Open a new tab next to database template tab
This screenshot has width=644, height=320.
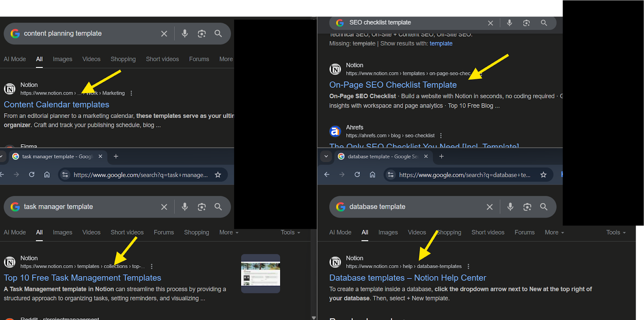pos(442,156)
